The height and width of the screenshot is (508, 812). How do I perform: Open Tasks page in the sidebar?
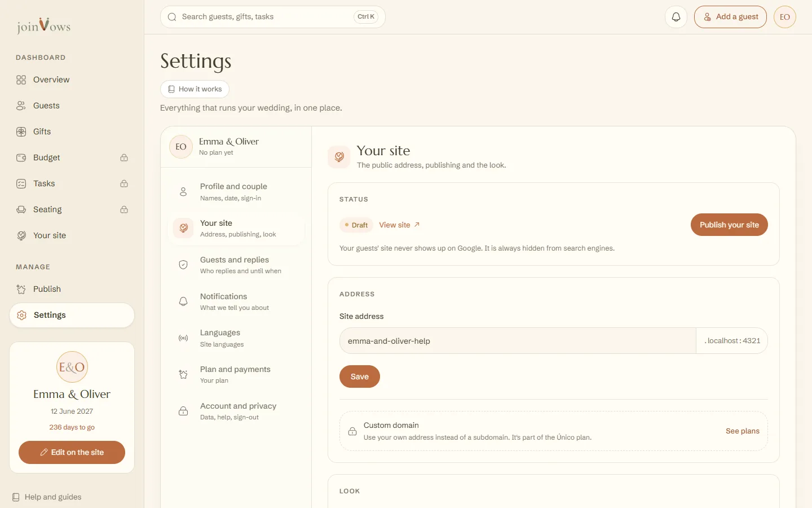point(72,183)
